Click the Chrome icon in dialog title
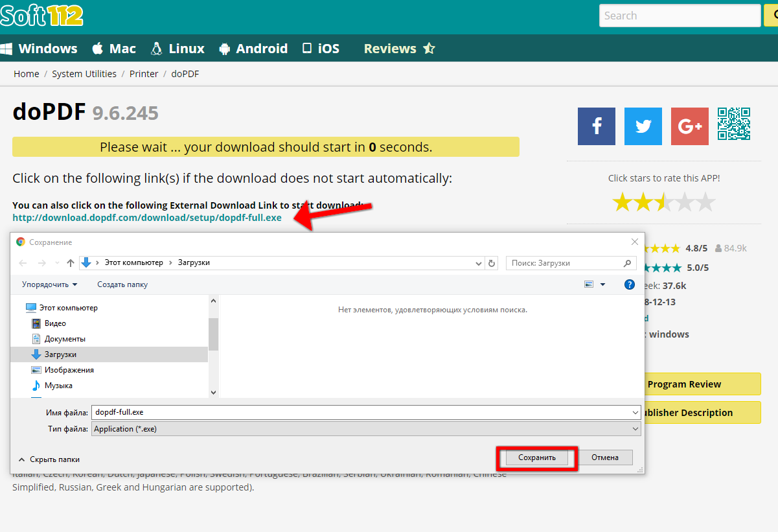 pyautogui.click(x=21, y=242)
